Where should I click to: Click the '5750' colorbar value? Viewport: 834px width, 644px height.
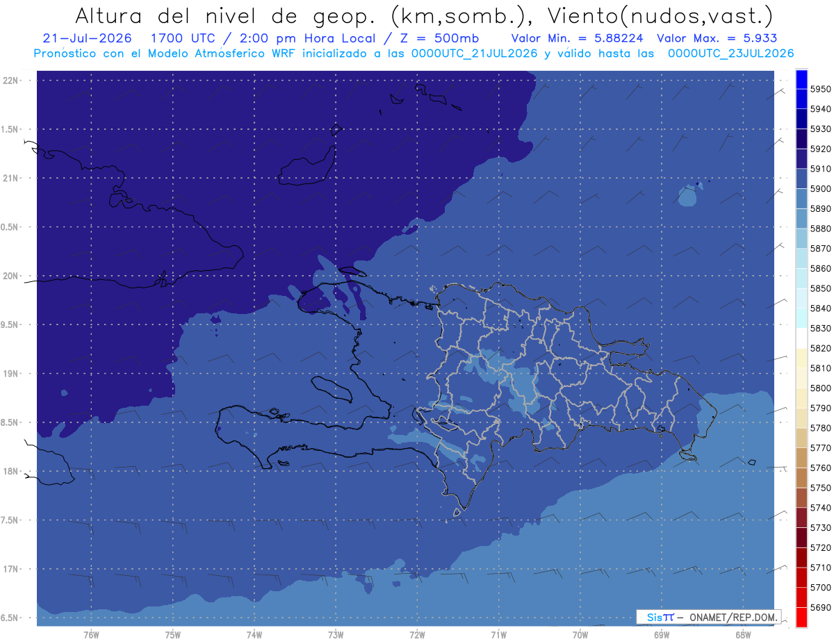[821, 488]
